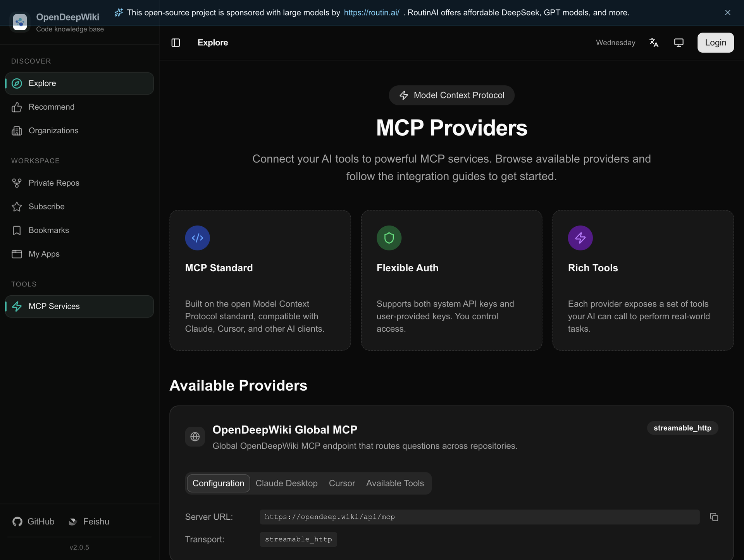
Task: Click the Explore compass icon
Action: coord(17,83)
